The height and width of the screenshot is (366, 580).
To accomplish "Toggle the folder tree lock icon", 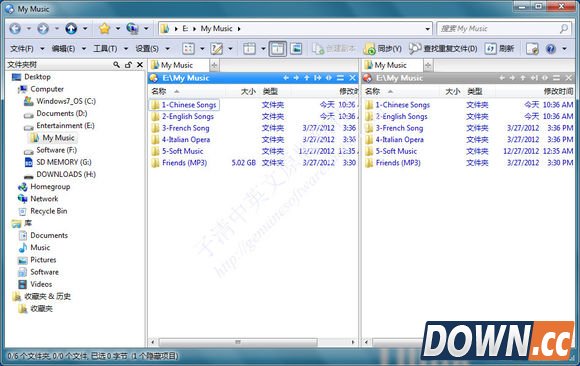I will coord(128,65).
